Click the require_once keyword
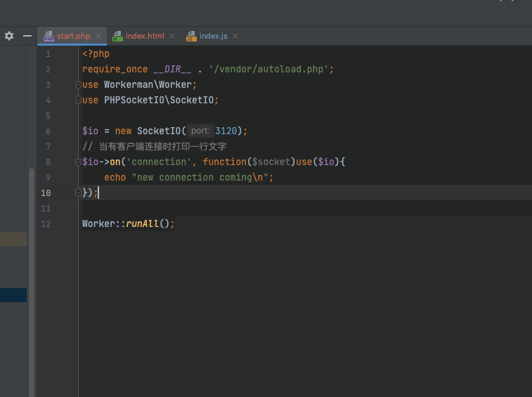 click(115, 70)
